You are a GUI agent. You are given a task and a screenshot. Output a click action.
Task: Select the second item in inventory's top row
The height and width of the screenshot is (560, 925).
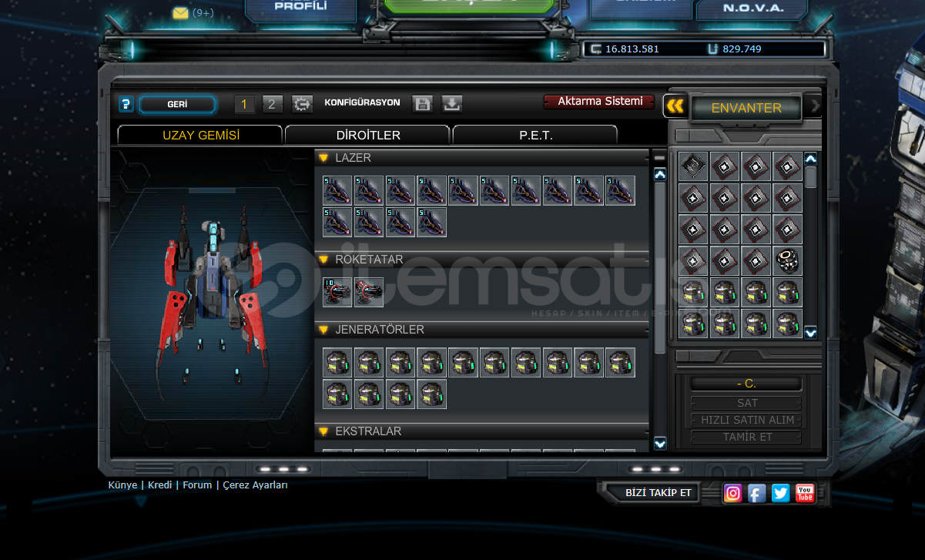pos(725,166)
